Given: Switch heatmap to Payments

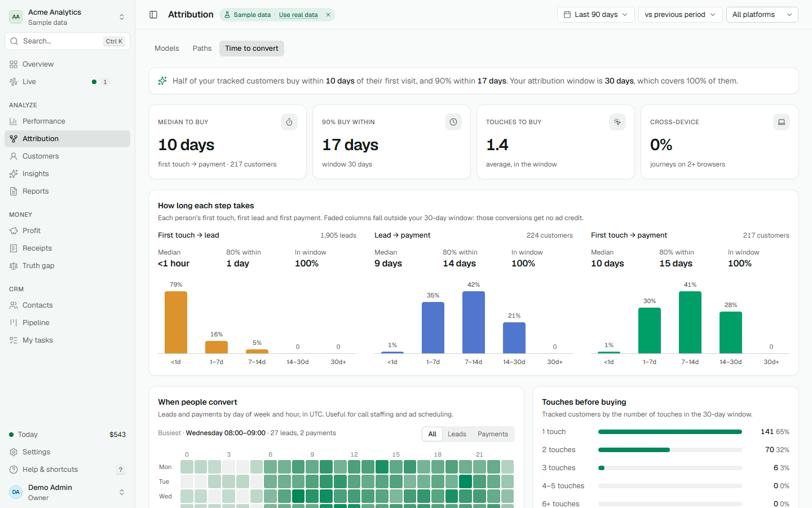Looking at the screenshot, I should pyautogui.click(x=493, y=434).
